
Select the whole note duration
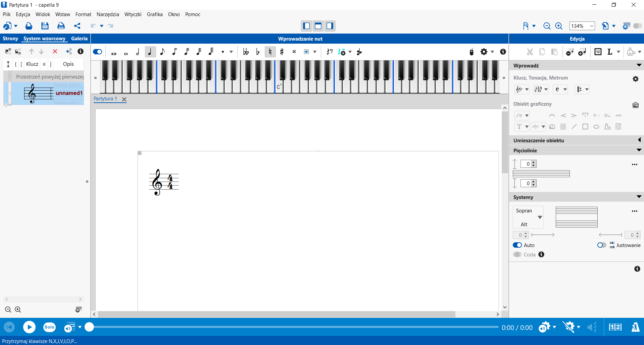(126, 53)
